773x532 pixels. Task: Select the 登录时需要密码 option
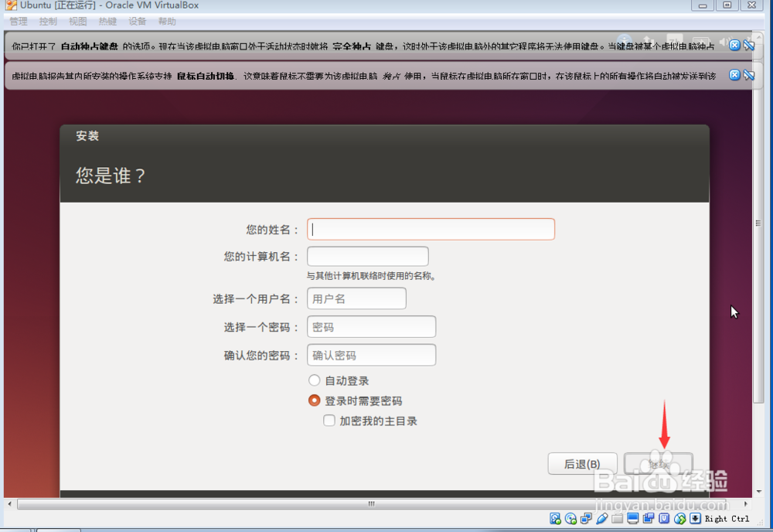click(315, 401)
